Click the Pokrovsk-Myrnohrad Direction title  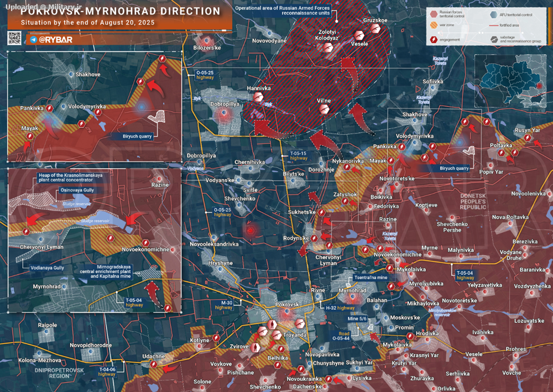pyautogui.click(x=120, y=11)
